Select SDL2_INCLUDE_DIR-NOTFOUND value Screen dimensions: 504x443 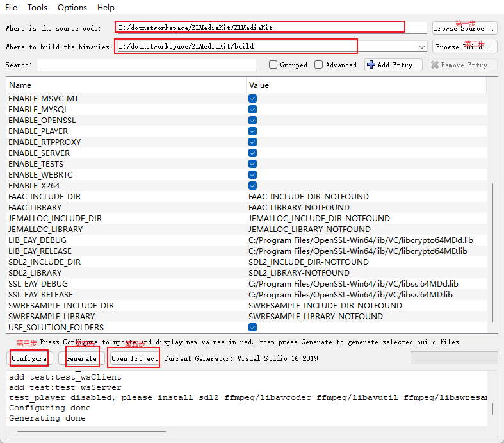point(309,262)
